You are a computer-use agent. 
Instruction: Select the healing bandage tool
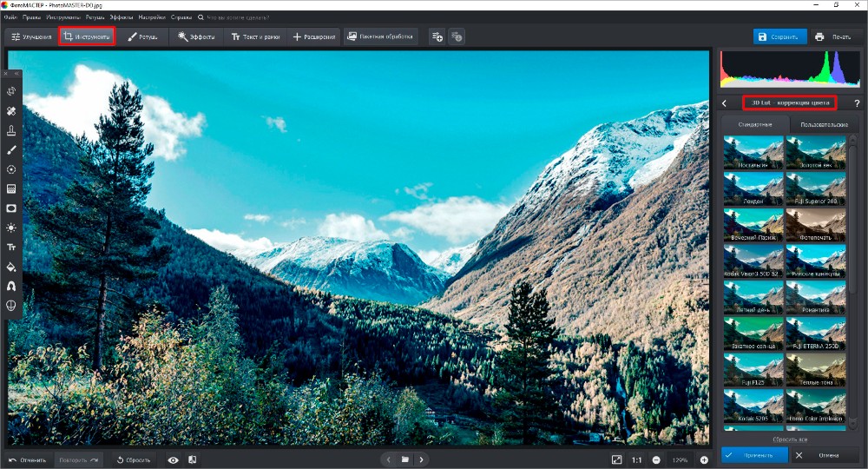(11, 111)
